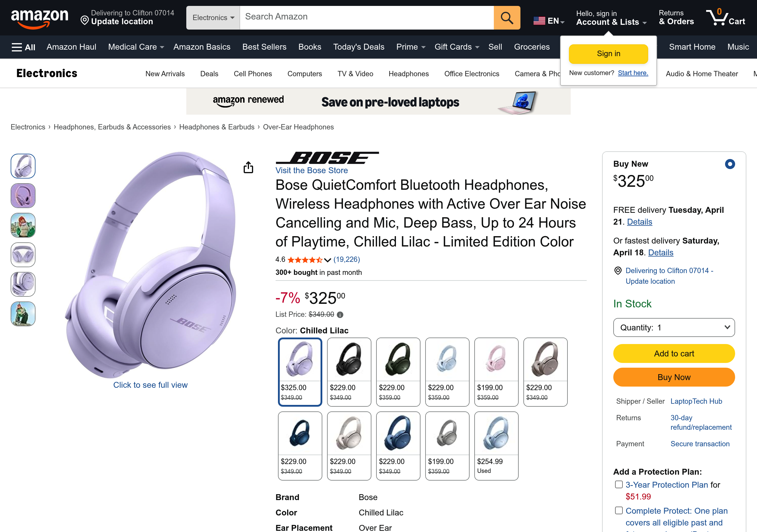The height and width of the screenshot is (532, 757).
Task: Click the search magnifying glass icon
Action: tap(507, 17)
